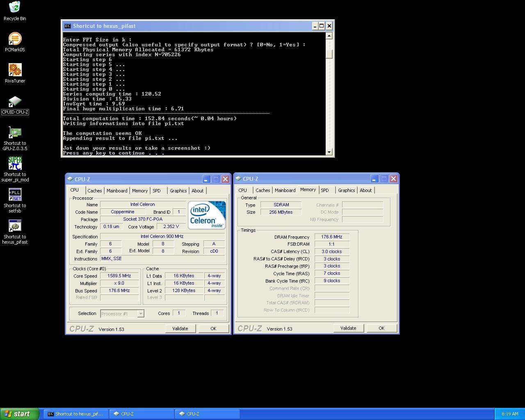The width and height of the screenshot is (525, 420).
Task: Click console scrollbar down arrow
Action: 329,152
